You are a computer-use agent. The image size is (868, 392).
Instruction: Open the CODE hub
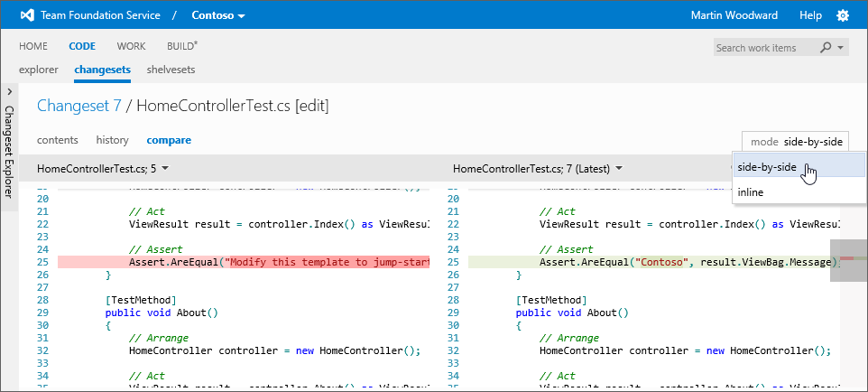(82, 47)
